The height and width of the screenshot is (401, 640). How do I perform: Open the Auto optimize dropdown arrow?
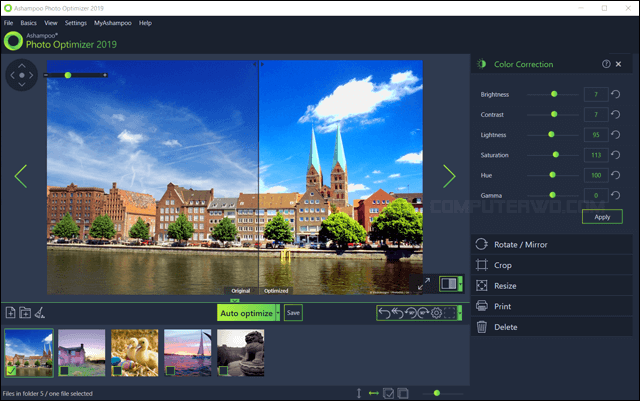click(x=278, y=313)
